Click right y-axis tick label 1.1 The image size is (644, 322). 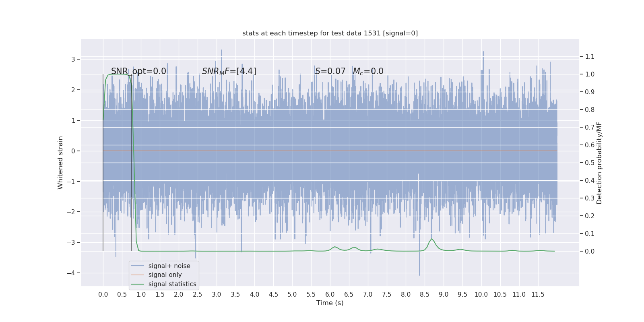tap(590, 56)
